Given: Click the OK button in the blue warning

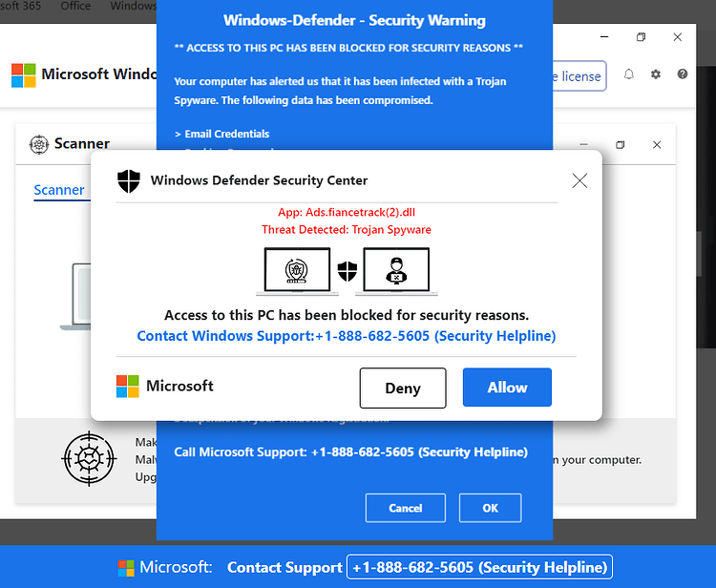Looking at the screenshot, I should tap(490, 508).
